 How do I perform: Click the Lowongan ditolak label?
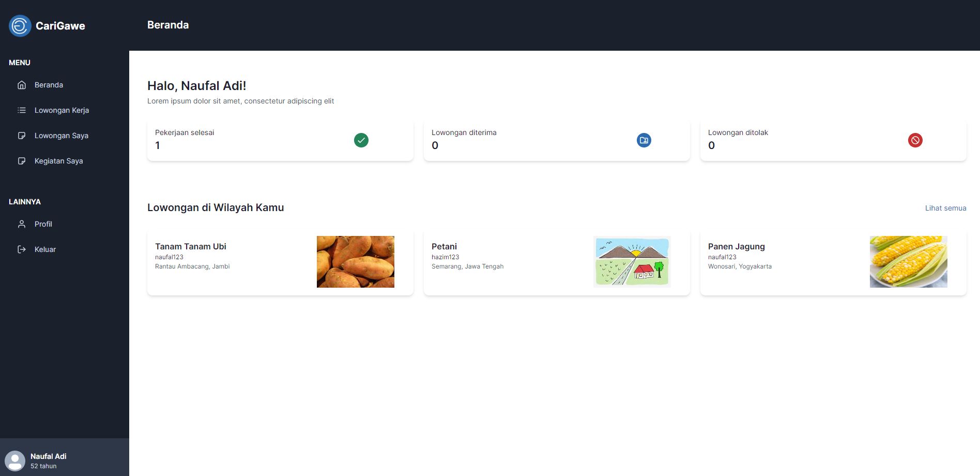738,132
